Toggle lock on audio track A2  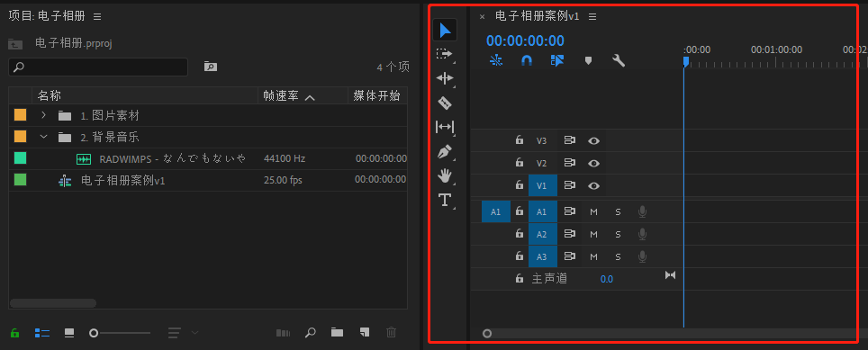(520, 234)
